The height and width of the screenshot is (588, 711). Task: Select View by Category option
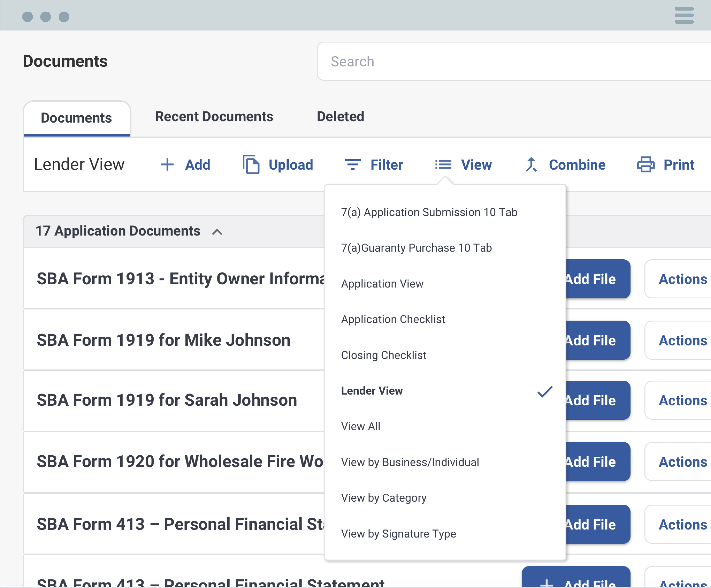point(383,498)
